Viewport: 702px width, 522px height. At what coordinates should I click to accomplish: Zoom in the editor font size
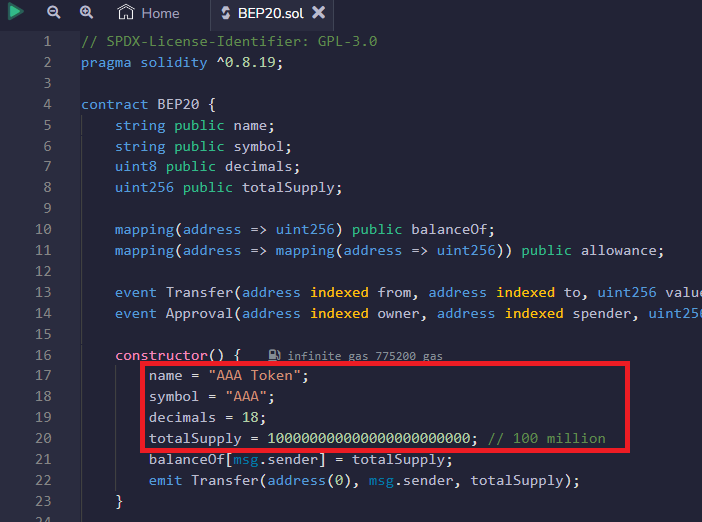87,13
